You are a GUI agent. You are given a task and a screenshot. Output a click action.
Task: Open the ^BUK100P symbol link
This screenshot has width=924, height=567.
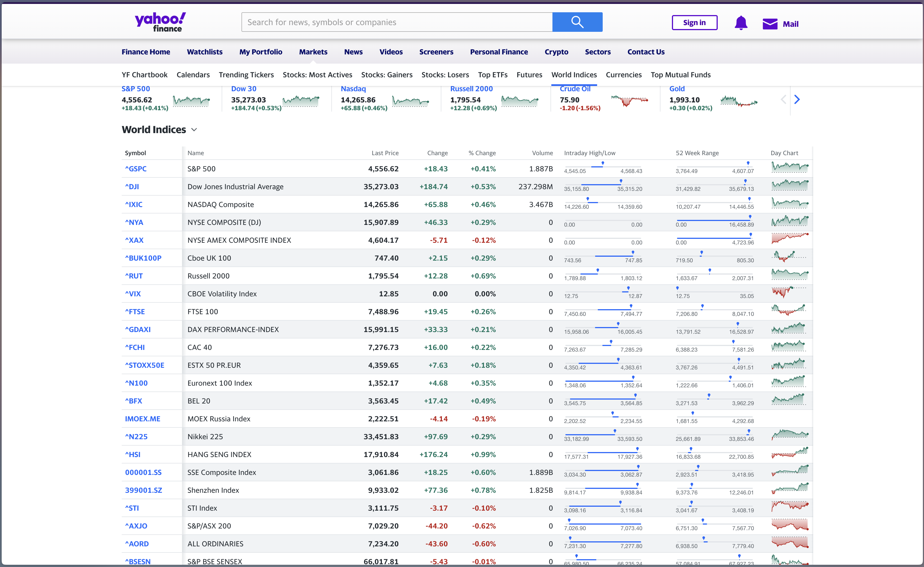point(143,258)
